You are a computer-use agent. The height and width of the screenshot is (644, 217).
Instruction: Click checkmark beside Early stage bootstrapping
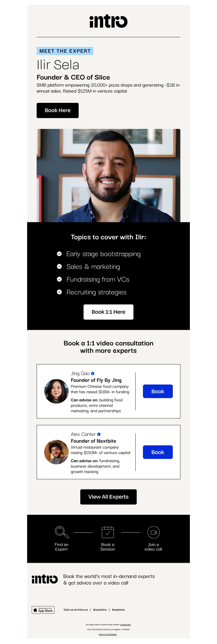(59, 254)
